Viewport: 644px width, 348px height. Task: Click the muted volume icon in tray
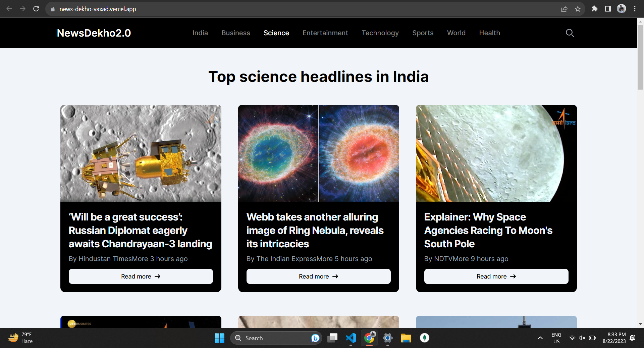582,338
